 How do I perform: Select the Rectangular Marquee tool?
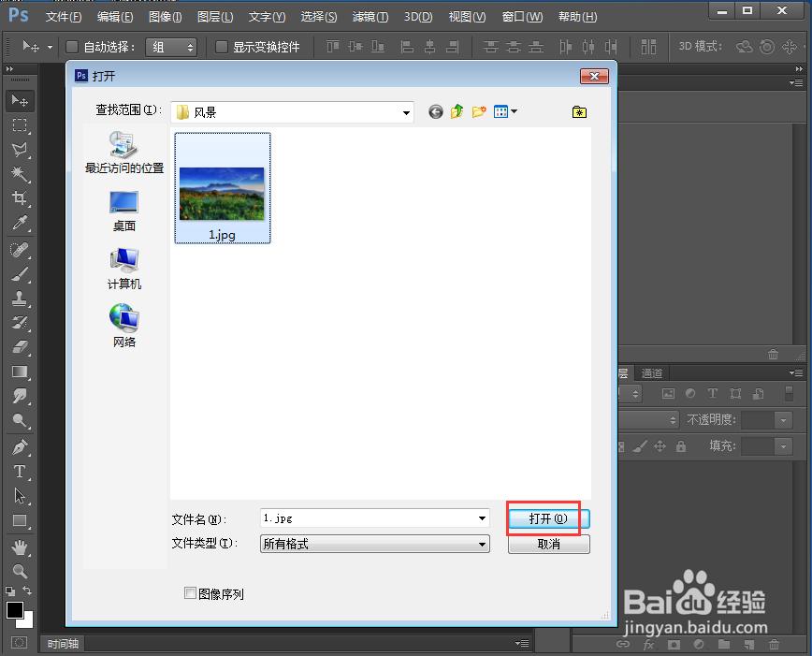[x=20, y=124]
